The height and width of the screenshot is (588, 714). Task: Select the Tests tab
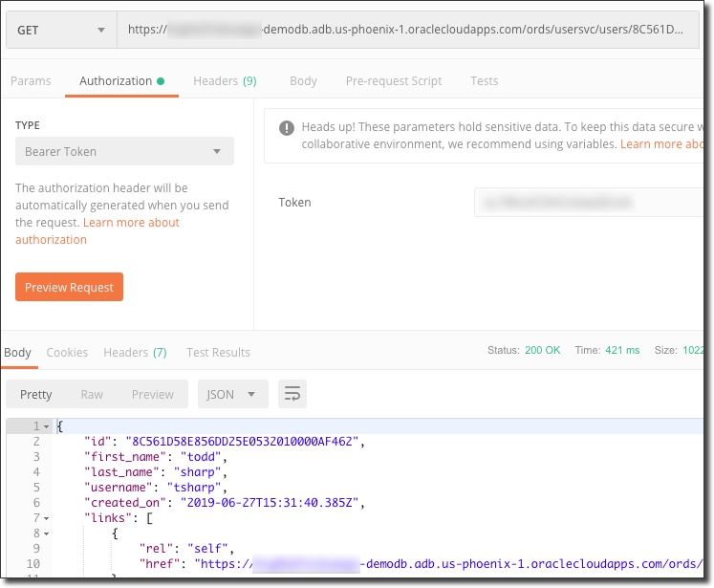click(484, 81)
